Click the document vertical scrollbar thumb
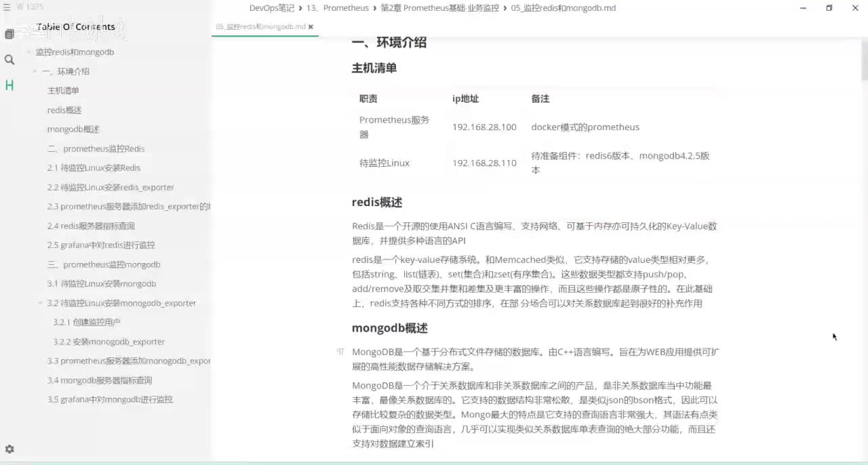The height and width of the screenshot is (465, 868). [864, 61]
